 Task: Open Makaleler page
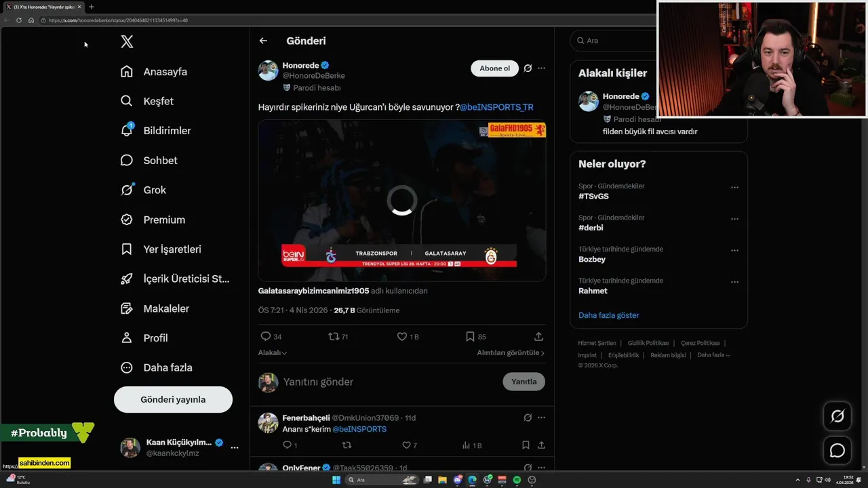(155, 308)
